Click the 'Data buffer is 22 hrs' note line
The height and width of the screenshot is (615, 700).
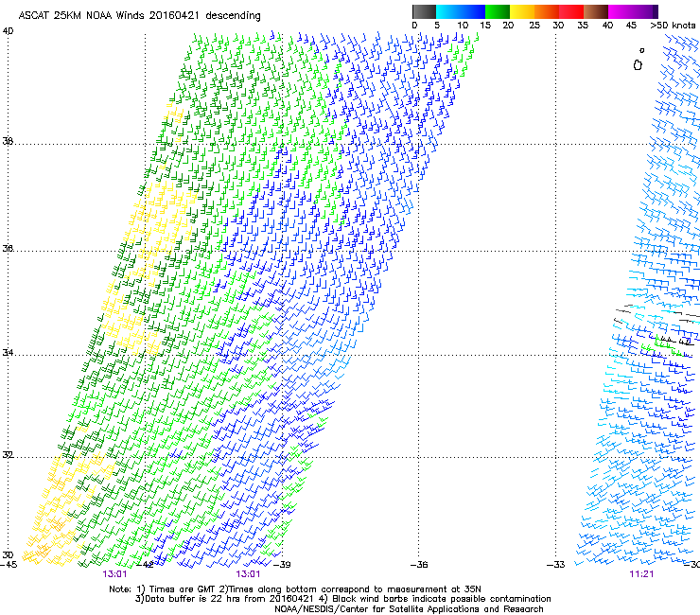[342, 599]
